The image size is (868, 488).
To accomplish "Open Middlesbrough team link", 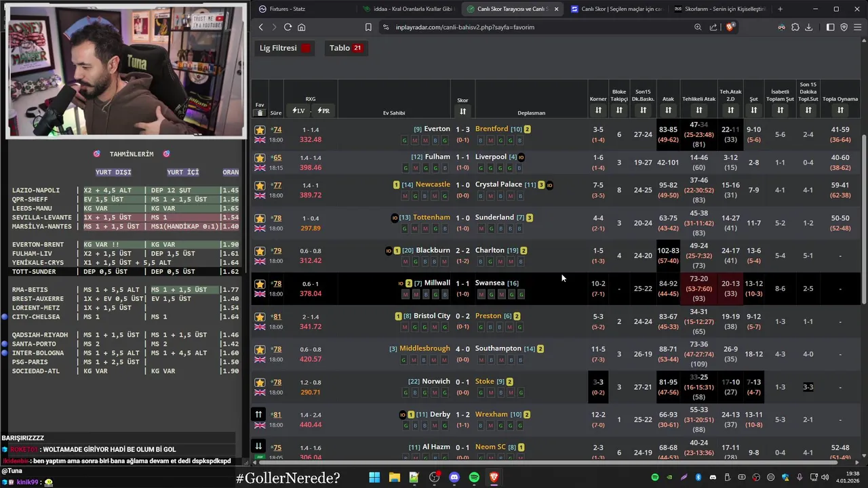I will pos(425,348).
